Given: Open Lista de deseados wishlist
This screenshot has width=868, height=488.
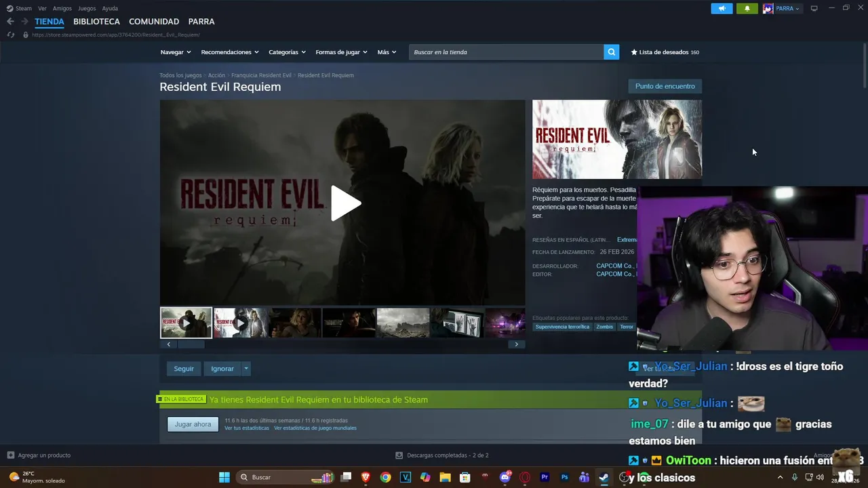Looking at the screenshot, I should point(665,52).
